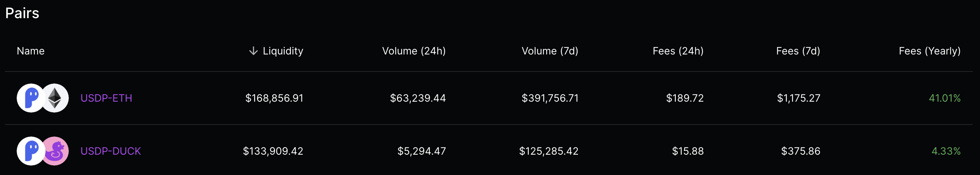Click the USDP token icon in USDP-ETH row
The image size is (980, 175).
click(31, 98)
